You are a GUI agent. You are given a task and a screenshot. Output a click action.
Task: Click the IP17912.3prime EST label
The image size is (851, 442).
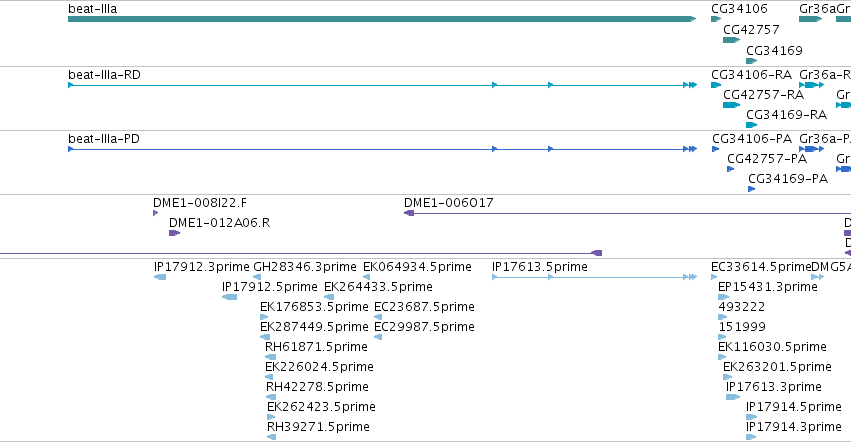(201, 267)
